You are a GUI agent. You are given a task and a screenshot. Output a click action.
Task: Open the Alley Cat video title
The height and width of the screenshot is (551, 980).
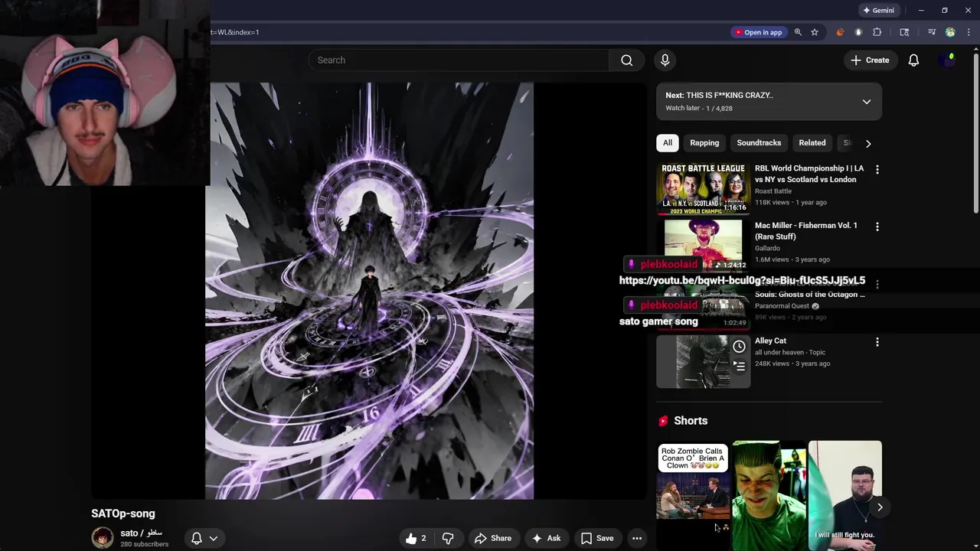pos(770,341)
